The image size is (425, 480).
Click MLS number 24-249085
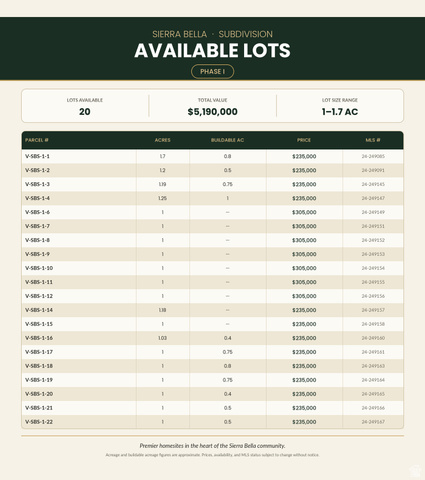373,156
